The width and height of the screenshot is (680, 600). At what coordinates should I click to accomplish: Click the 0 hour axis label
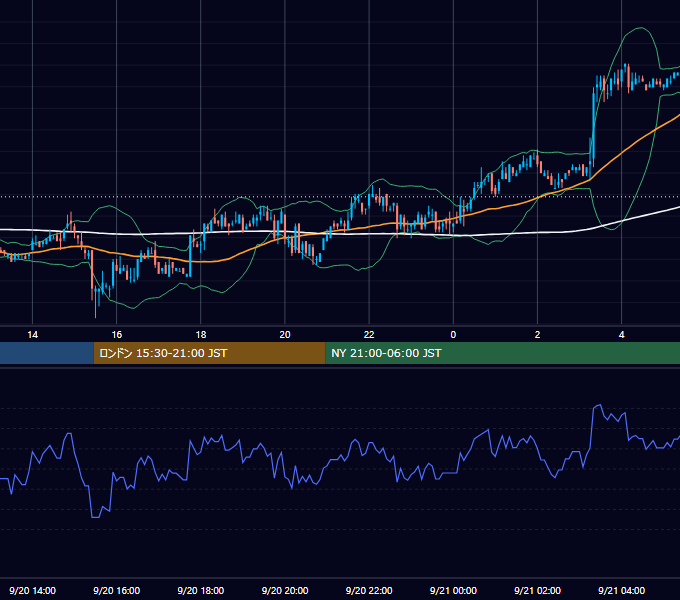(453, 335)
